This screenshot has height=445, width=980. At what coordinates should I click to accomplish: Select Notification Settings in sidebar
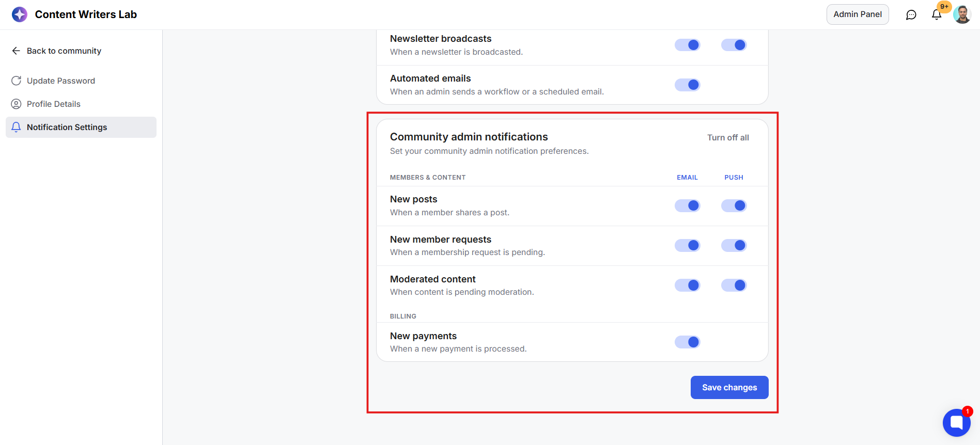pyautogui.click(x=81, y=127)
